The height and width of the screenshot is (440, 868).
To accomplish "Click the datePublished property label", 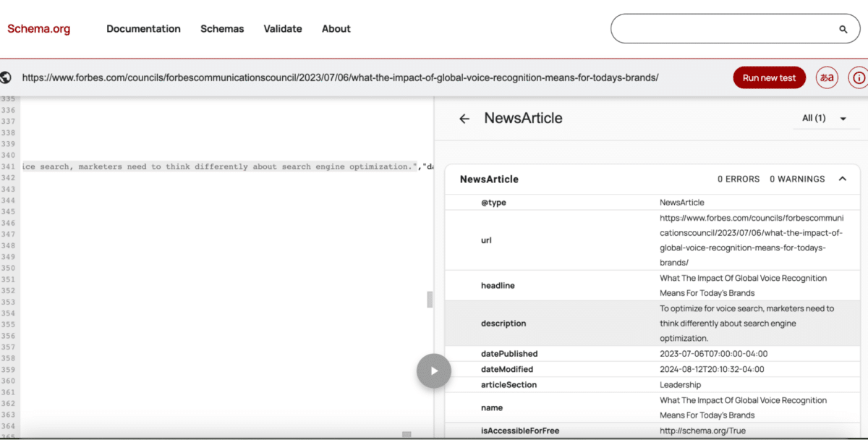I will point(509,354).
